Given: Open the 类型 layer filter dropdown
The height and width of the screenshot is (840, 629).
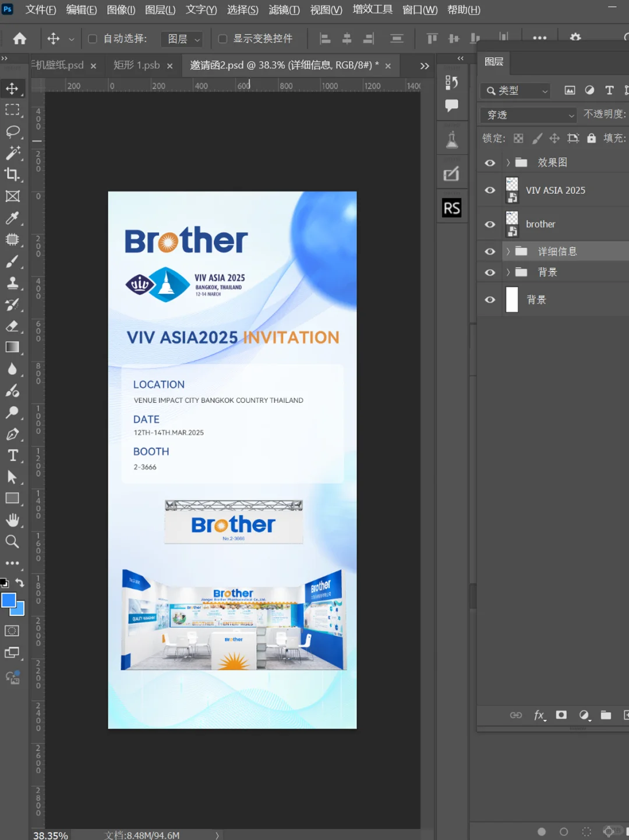Looking at the screenshot, I should point(516,90).
